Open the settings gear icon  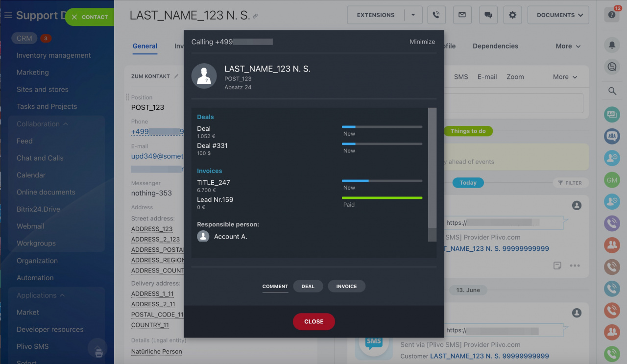[512, 15]
